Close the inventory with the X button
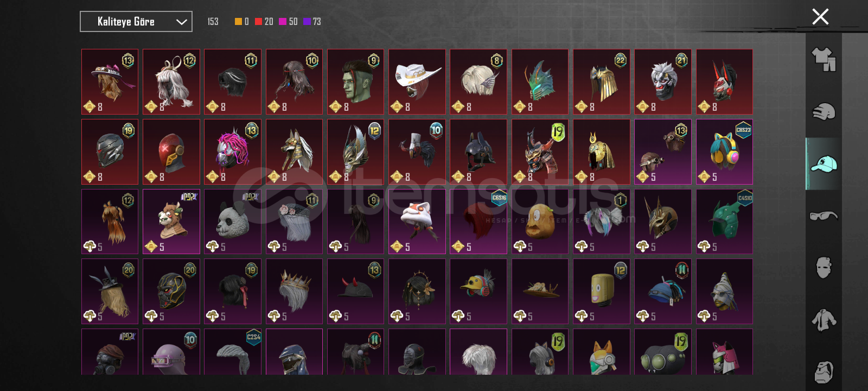The width and height of the screenshot is (868, 391). point(820,17)
